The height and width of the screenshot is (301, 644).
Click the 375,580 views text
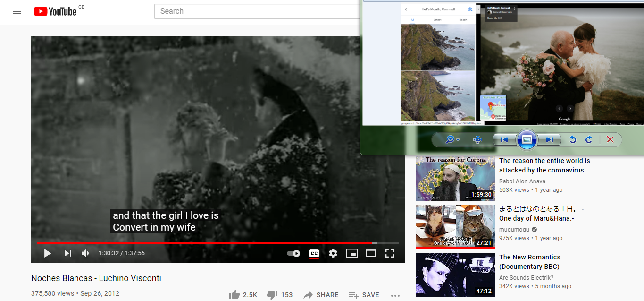coord(52,293)
